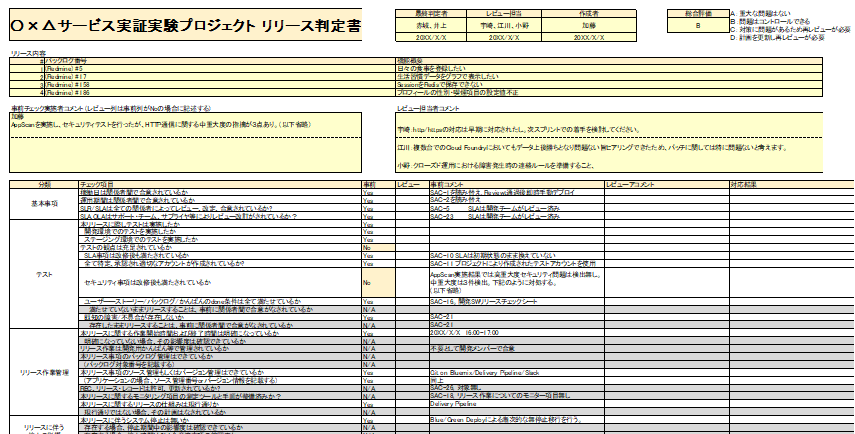This screenshot has width=855, height=434.
Task: Select the SessionをRedisで保存できない cell
Action: tap(609, 85)
